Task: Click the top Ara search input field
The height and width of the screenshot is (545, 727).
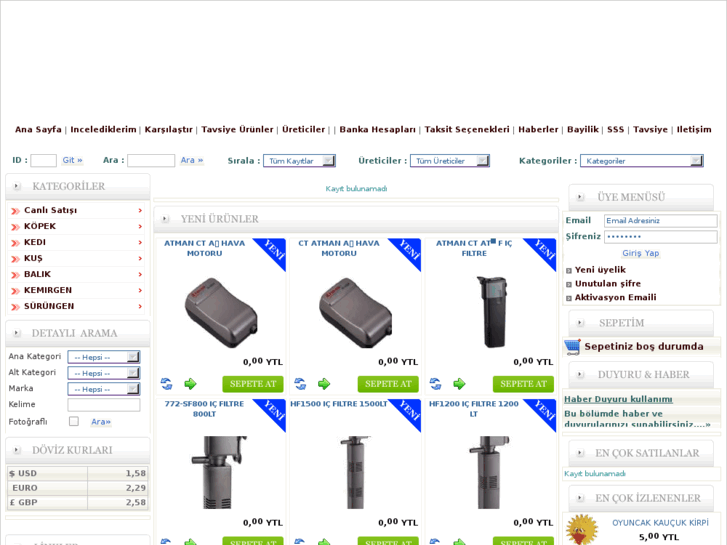Action: [151, 160]
